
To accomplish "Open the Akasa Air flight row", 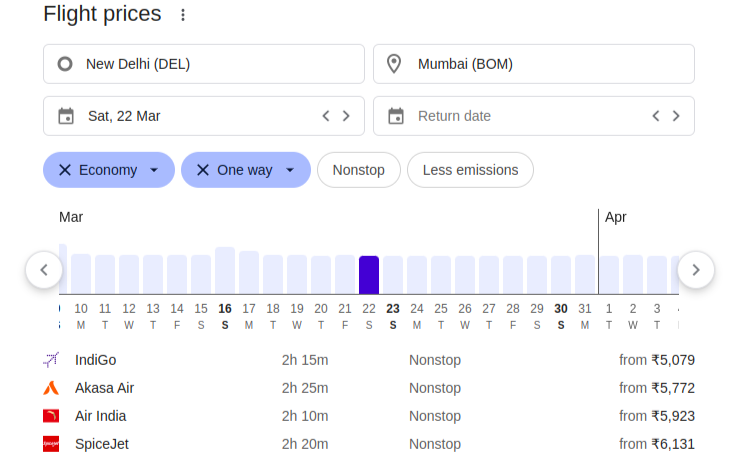I will point(369,388).
